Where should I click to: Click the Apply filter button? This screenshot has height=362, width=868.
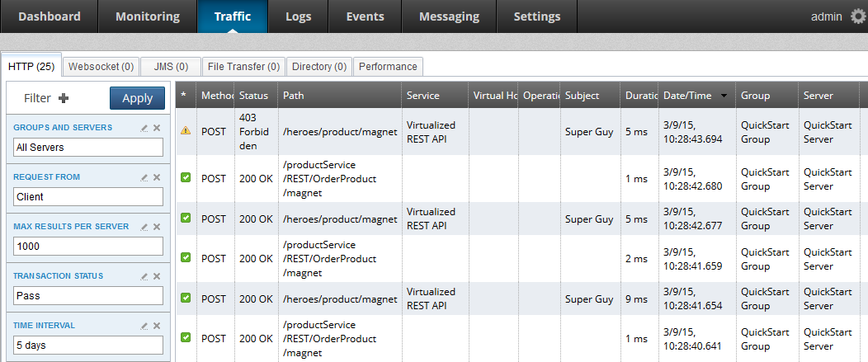click(137, 98)
